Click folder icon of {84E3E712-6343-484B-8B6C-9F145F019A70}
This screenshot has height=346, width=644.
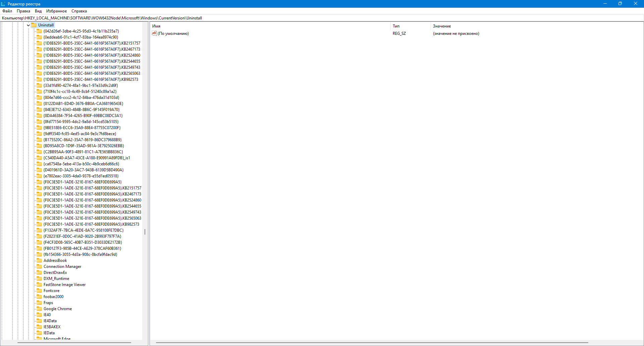[39, 110]
